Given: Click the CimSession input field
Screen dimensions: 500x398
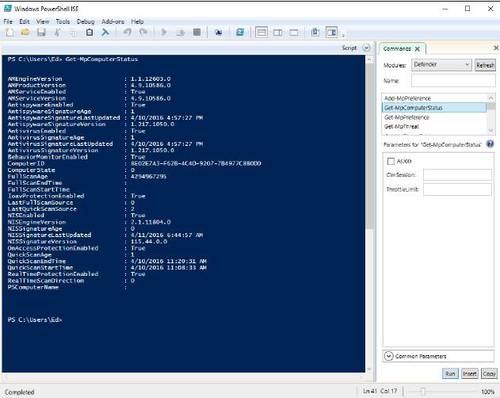Looking at the screenshot, I should pyautogui.click(x=457, y=175).
